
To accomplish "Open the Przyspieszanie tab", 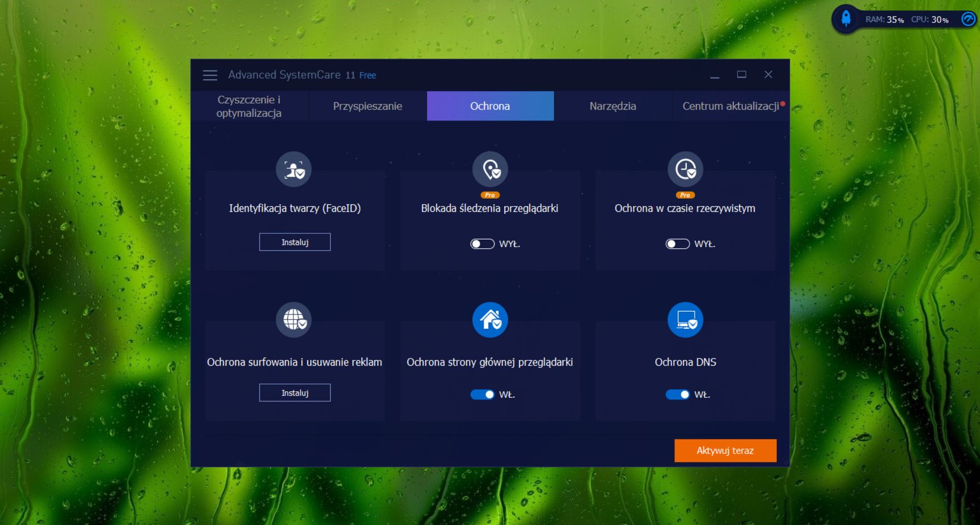I will coord(367,106).
